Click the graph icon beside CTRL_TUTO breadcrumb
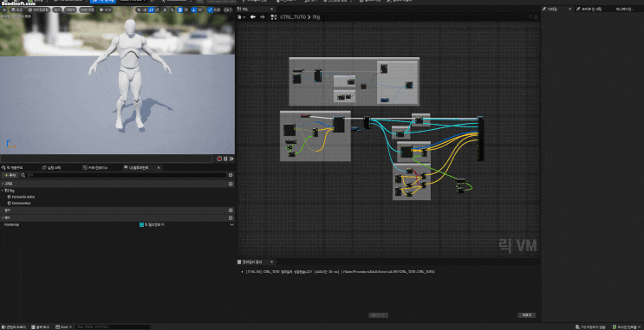 (x=274, y=17)
